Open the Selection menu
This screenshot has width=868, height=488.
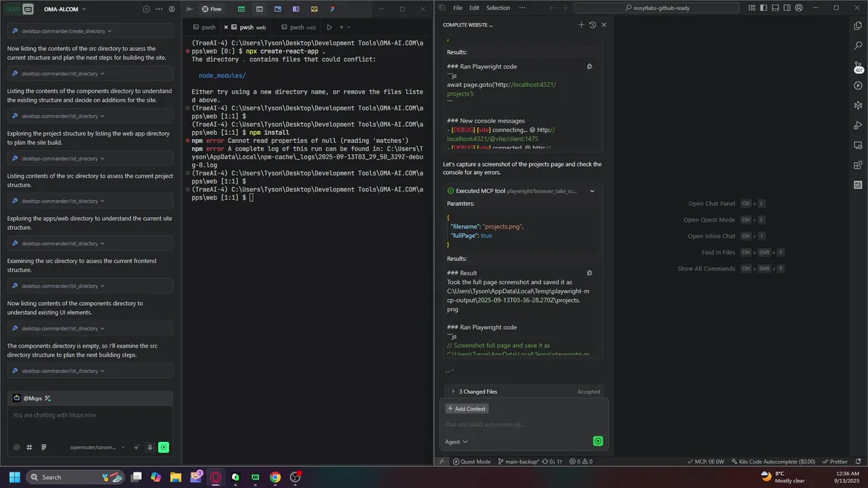(x=498, y=8)
